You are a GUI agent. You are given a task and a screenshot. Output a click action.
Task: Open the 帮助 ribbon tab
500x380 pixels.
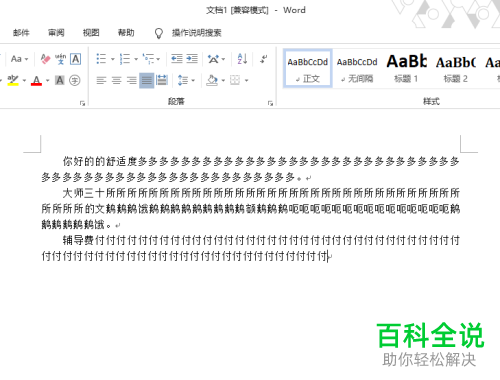126,33
